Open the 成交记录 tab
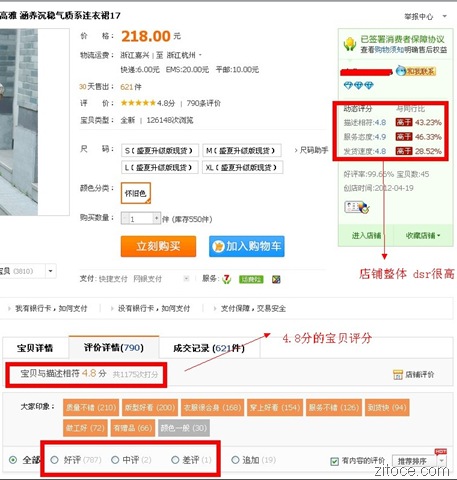The height and width of the screenshot is (480, 457). (x=209, y=348)
